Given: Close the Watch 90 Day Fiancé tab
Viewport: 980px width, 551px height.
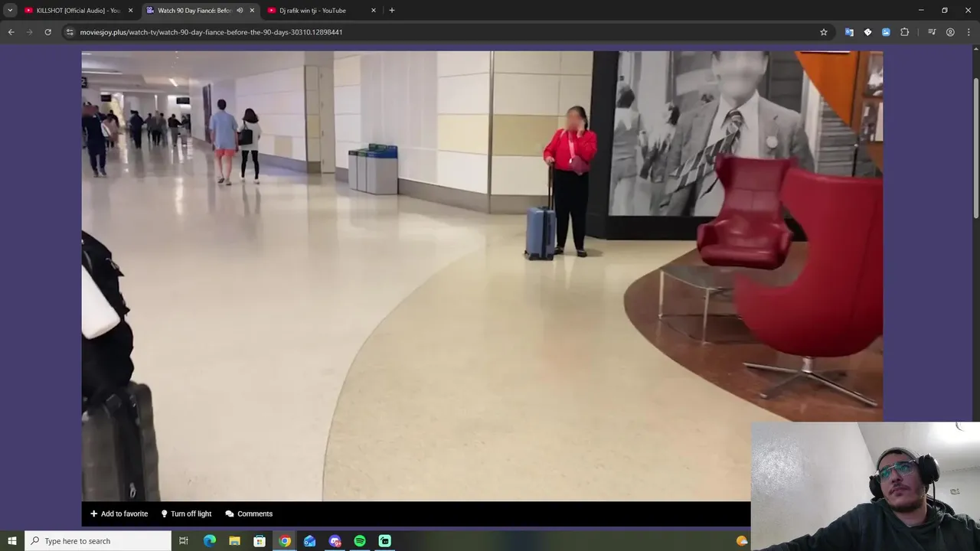Looking at the screenshot, I should pos(252,11).
